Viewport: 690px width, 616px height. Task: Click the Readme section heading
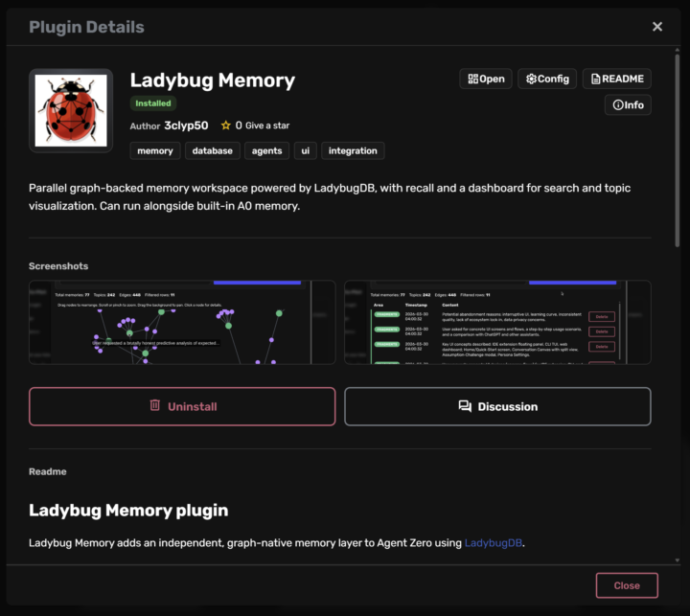(x=48, y=471)
